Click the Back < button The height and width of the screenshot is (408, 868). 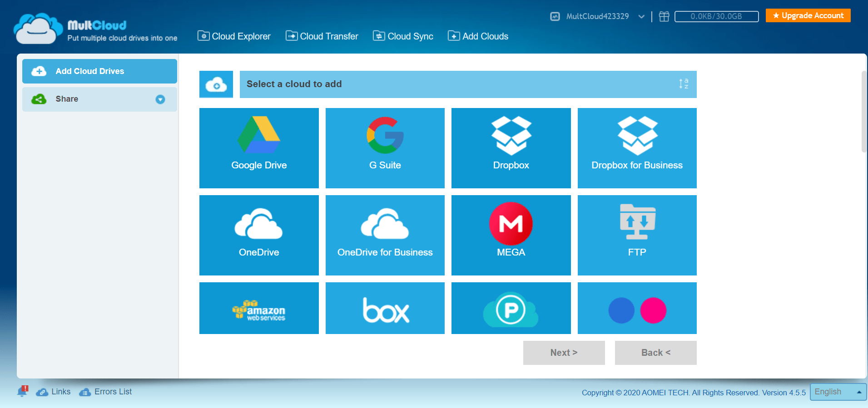(656, 353)
